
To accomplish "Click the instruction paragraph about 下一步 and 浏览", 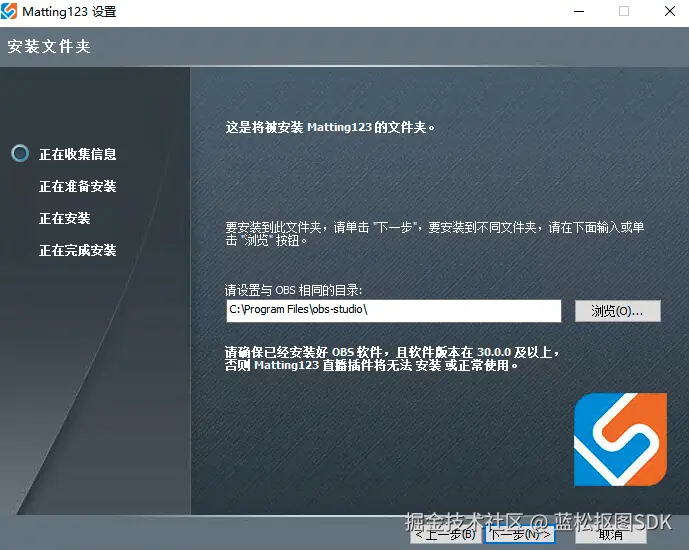I will point(435,234).
